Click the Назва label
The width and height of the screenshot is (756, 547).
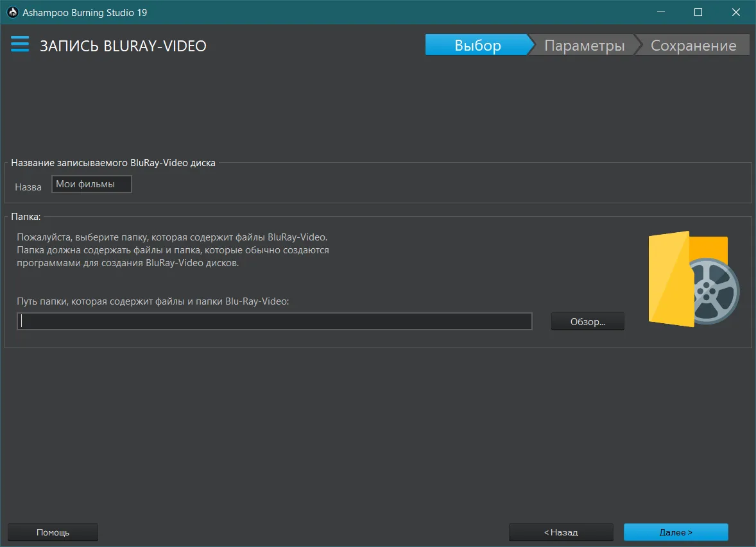(28, 187)
